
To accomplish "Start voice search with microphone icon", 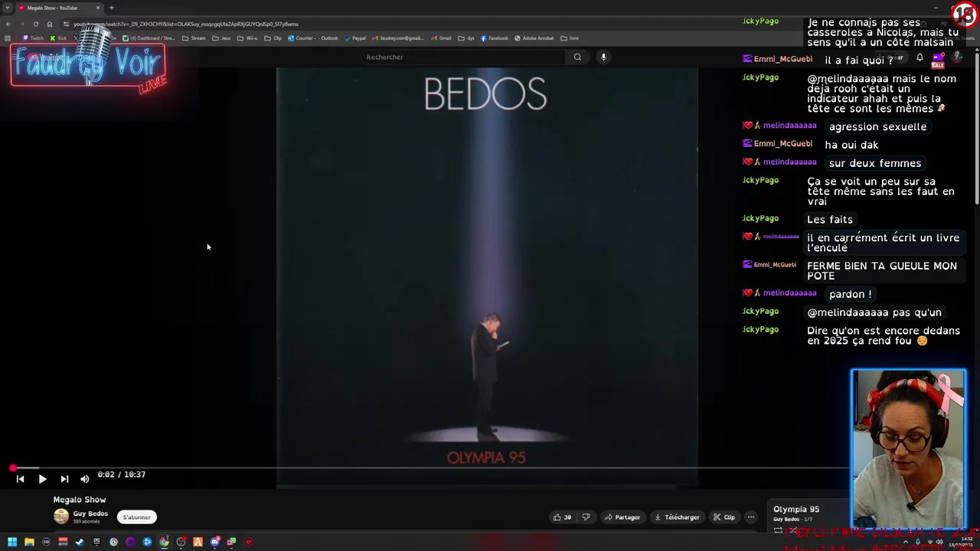I will (x=603, y=57).
